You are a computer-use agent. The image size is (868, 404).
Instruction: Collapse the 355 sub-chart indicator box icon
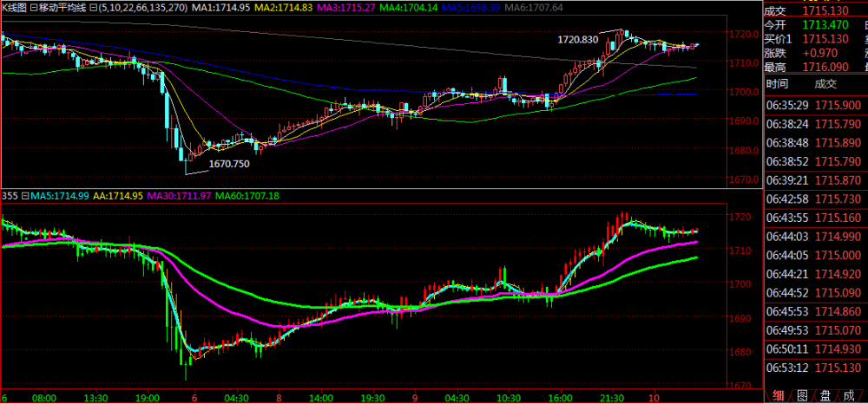(24, 196)
